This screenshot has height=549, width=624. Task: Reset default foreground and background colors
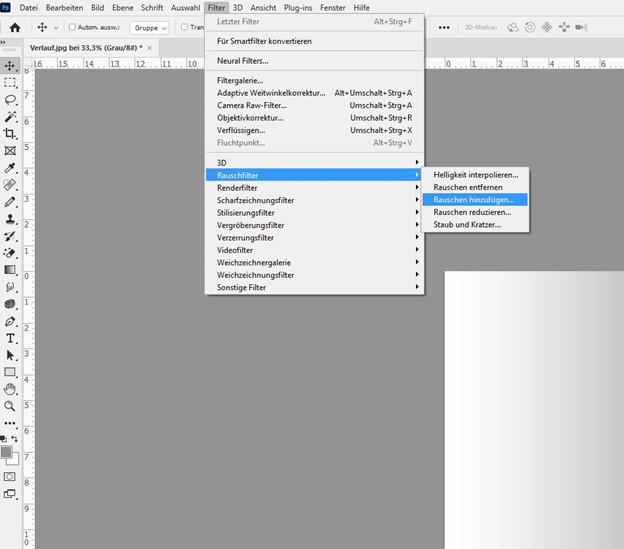[x=4, y=439]
